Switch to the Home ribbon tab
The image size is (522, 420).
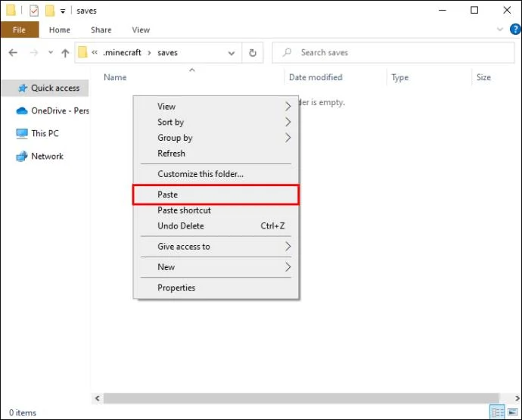tap(60, 30)
